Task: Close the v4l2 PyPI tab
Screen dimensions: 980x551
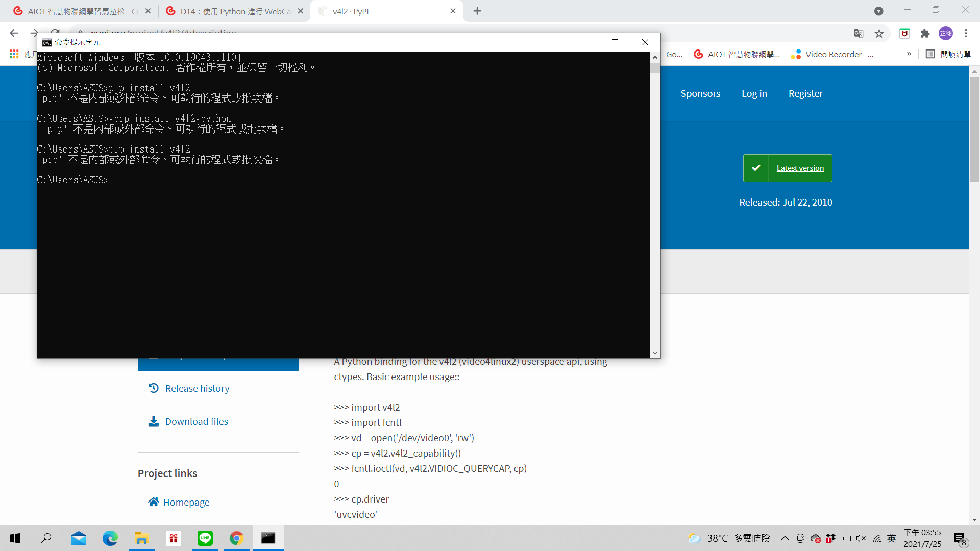Action: coord(453,11)
